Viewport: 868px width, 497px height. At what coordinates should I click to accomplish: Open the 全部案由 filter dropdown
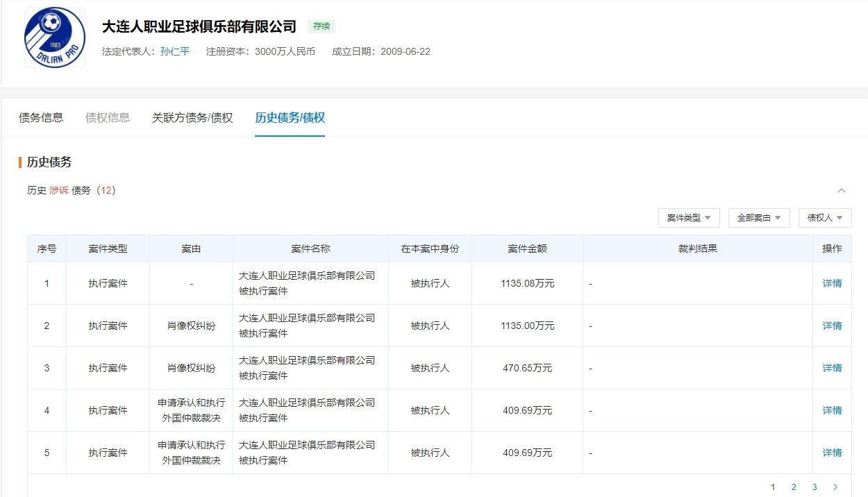759,218
